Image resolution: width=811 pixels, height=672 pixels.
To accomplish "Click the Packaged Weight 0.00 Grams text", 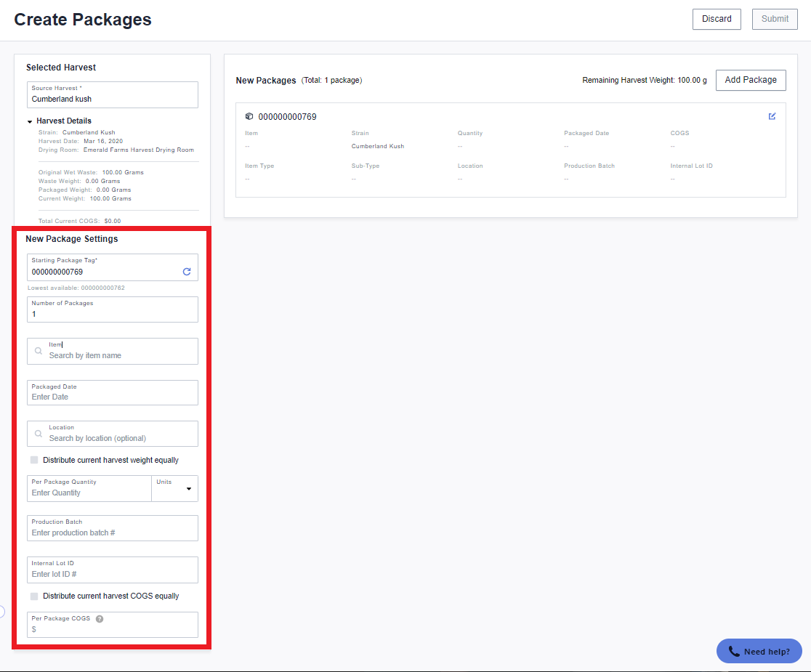I will coord(85,190).
